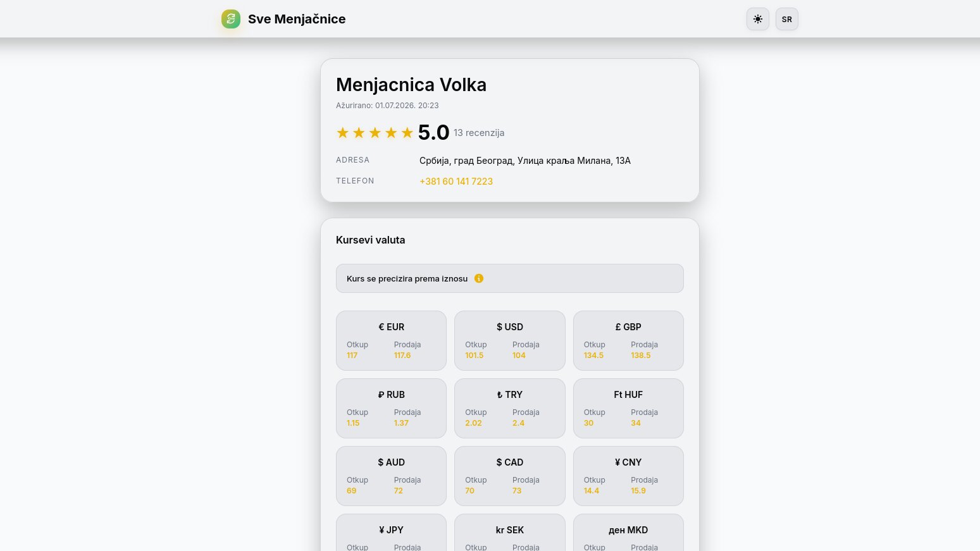Click TRY sell rate 2.4
The height and width of the screenshot is (551, 980).
(x=519, y=423)
